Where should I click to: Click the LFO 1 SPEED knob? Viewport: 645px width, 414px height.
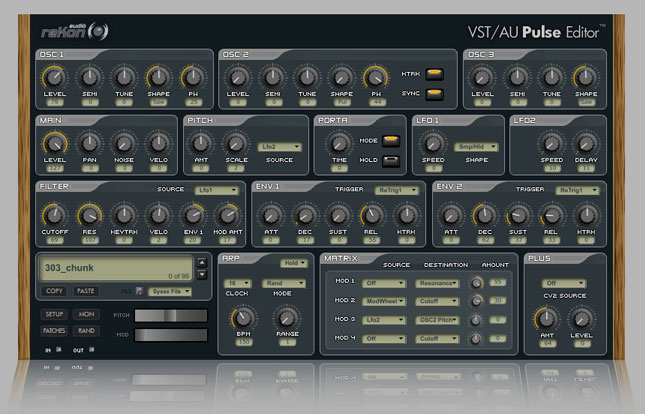click(x=433, y=143)
